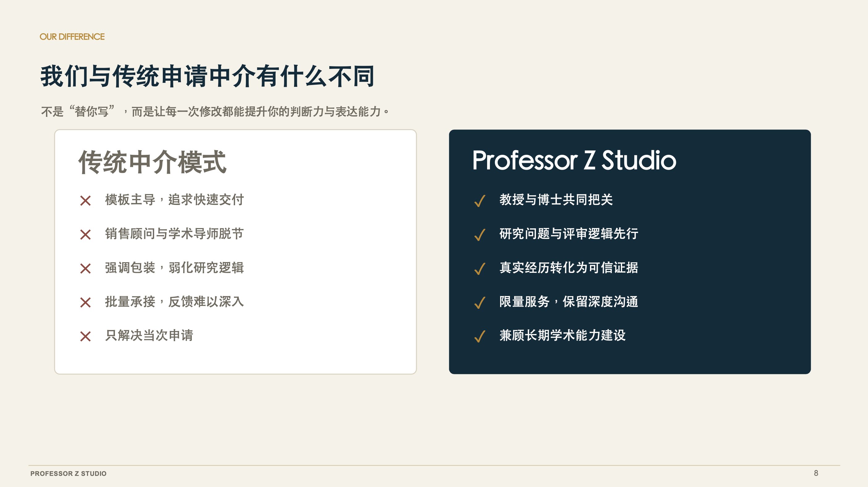This screenshot has width=868, height=487.
Task: Click the 传统中介模式 card heading
Action: [x=152, y=162]
